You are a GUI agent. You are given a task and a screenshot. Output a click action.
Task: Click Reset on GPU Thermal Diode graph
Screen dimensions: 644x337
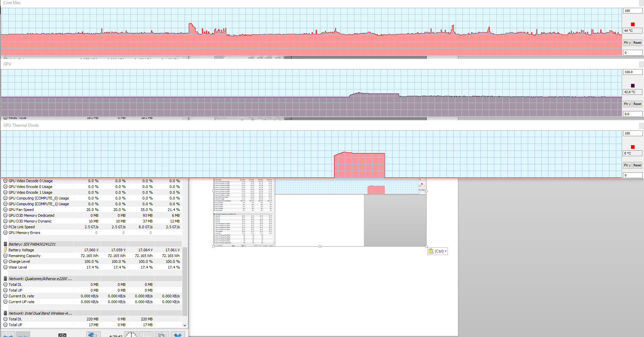click(637, 165)
